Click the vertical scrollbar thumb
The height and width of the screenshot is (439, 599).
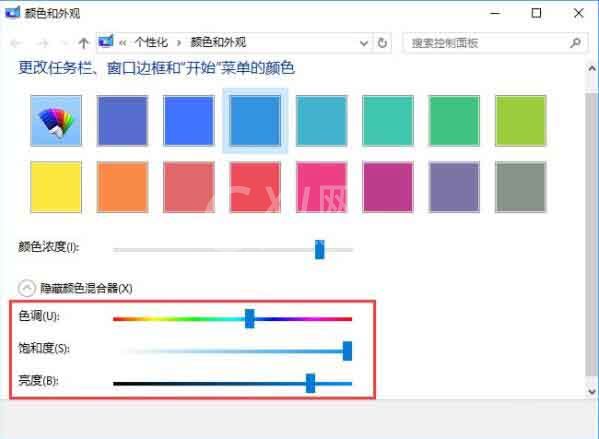coord(591,234)
